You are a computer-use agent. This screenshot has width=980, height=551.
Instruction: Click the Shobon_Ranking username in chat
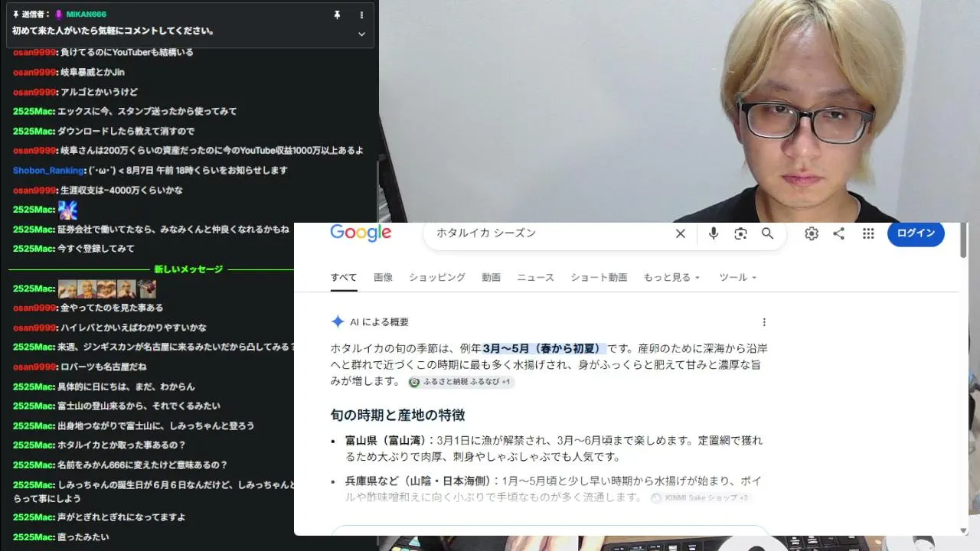pos(49,170)
